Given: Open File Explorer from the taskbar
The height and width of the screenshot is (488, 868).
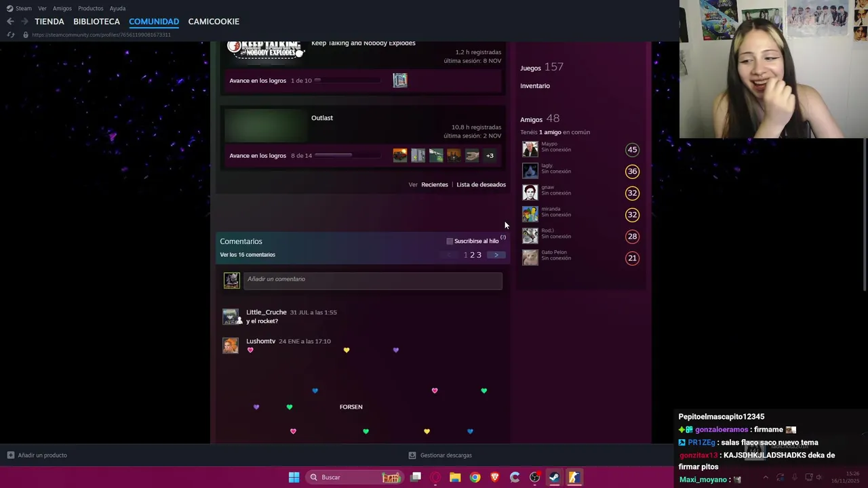Looking at the screenshot, I should point(455,477).
